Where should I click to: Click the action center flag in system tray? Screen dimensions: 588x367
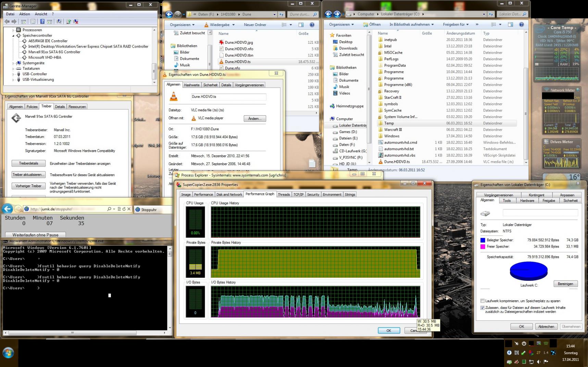546,362
